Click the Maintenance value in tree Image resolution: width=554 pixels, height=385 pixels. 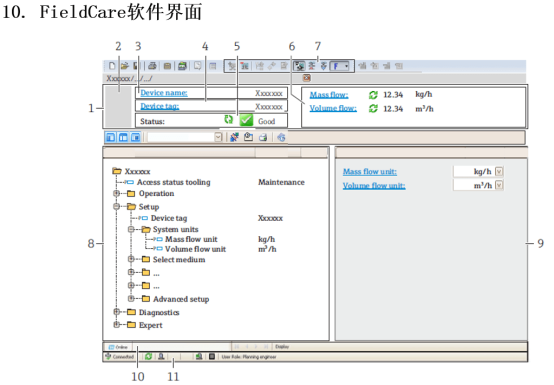[x=281, y=182]
